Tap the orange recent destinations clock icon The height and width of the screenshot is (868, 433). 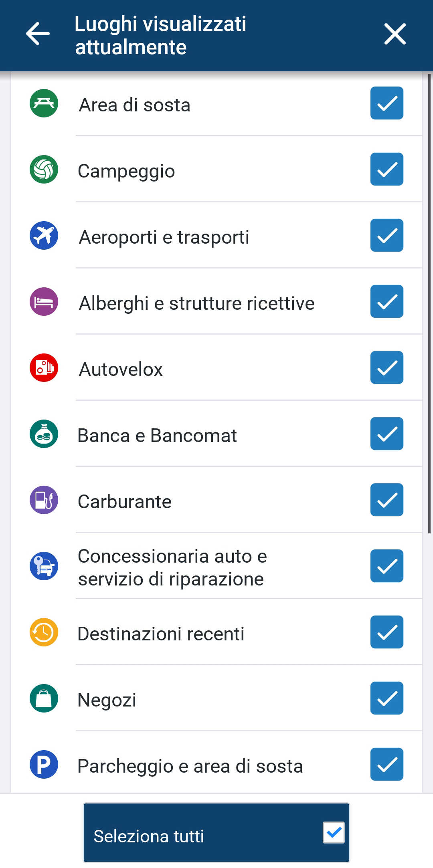point(44,632)
